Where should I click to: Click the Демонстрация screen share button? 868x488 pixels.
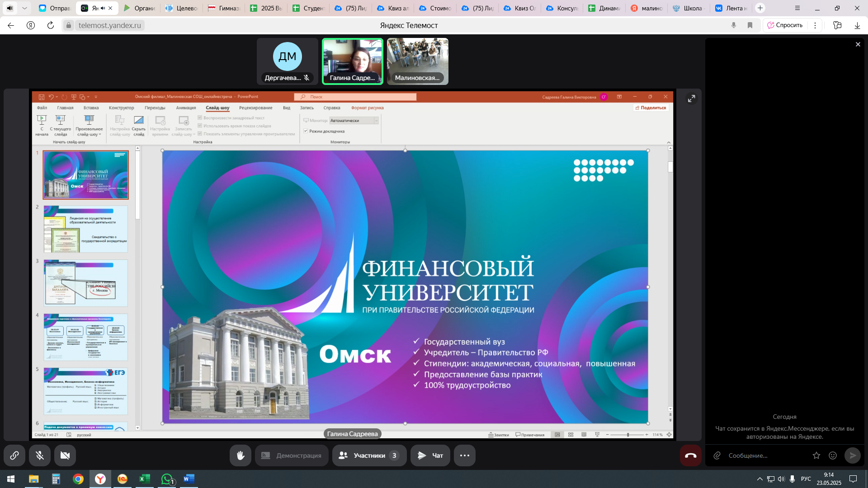coord(292,455)
